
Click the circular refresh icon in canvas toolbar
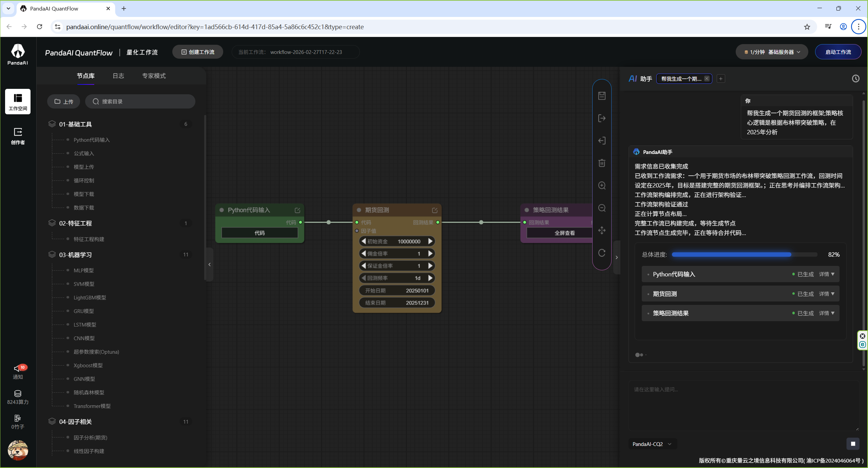point(602,253)
